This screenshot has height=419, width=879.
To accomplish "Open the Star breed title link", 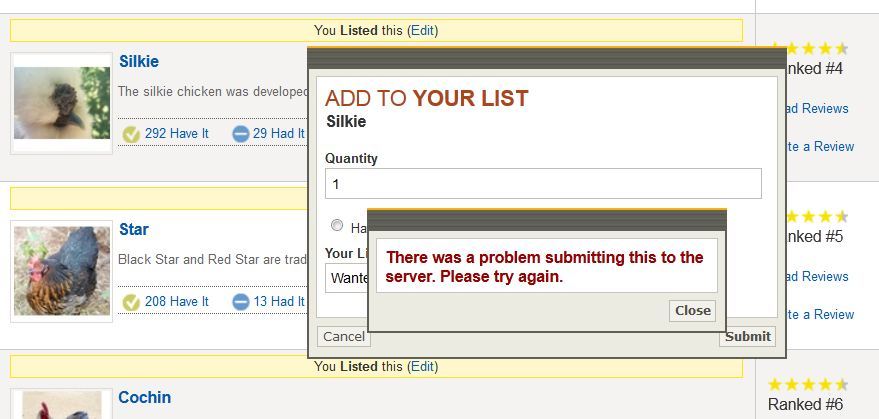I will (134, 230).
